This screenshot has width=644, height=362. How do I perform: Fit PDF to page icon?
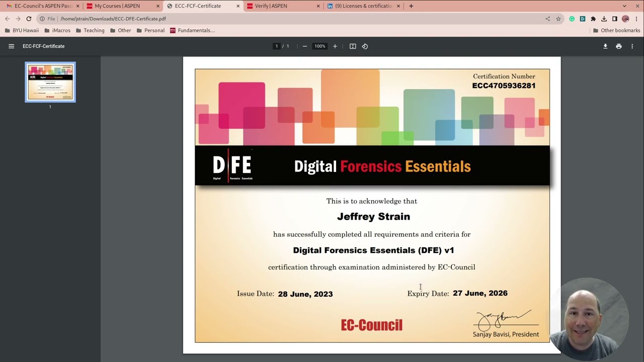tap(353, 46)
